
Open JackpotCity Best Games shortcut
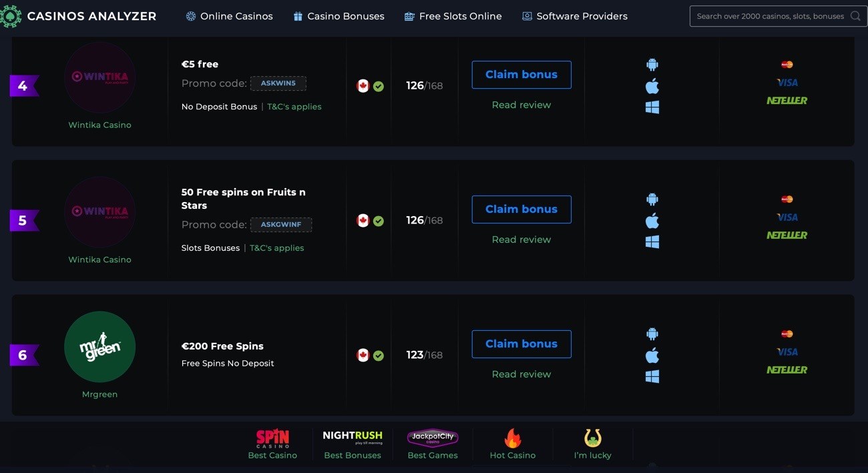(x=433, y=444)
